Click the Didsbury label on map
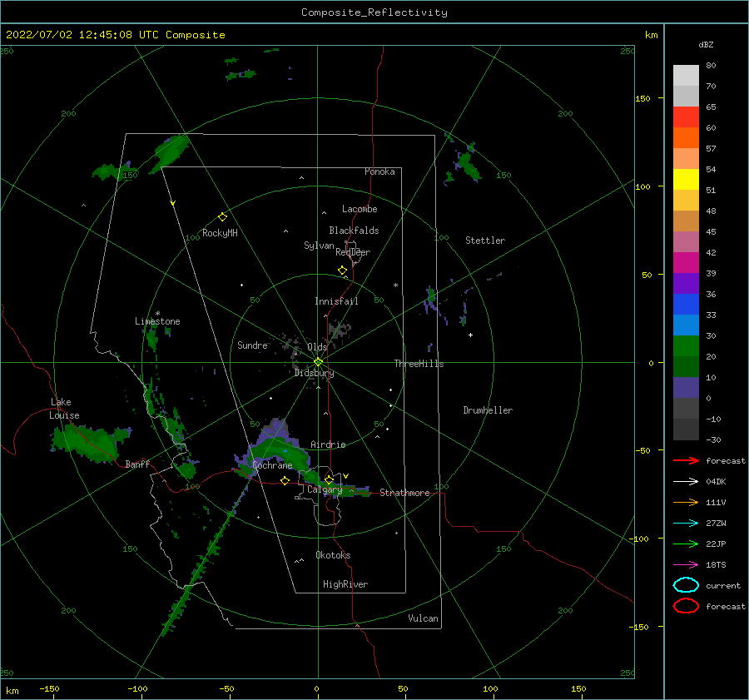 point(315,373)
